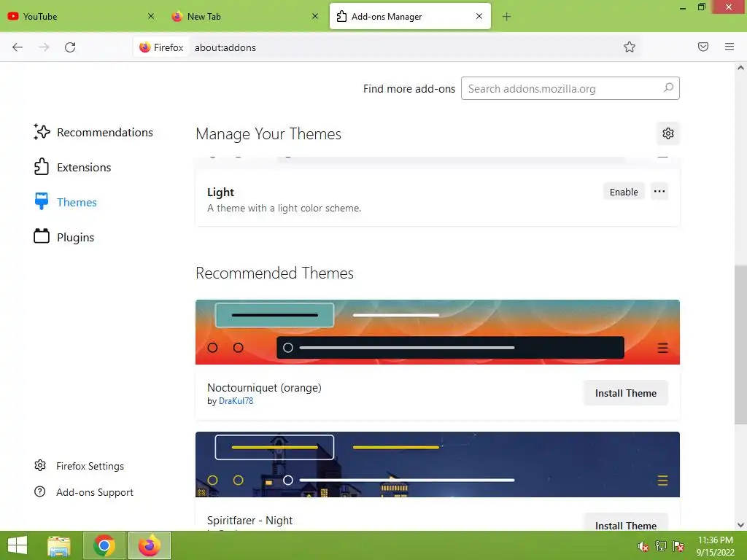
Task: Click the scrollbar up arrow
Action: coord(740,68)
